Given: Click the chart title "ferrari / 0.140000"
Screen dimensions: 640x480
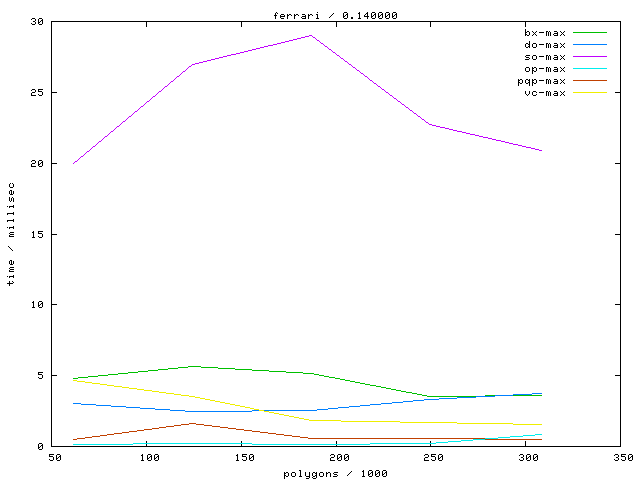Looking at the screenshot, I should coord(320,15).
